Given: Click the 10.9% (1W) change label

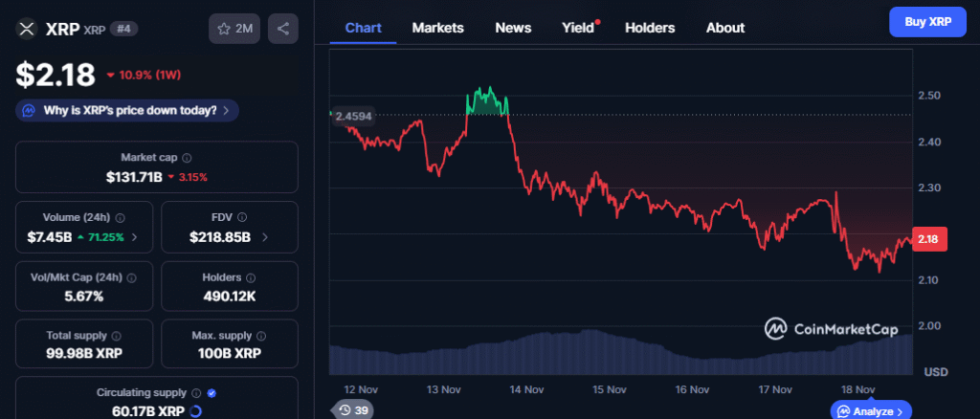Looking at the screenshot, I should (x=150, y=76).
